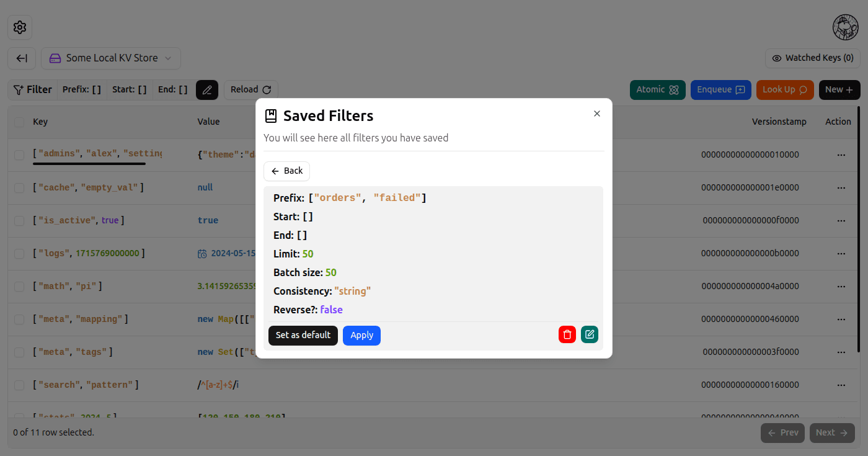Open action menu for math pi row
The image size is (868, 456).
pyautogui.click(x=841, y=287)
